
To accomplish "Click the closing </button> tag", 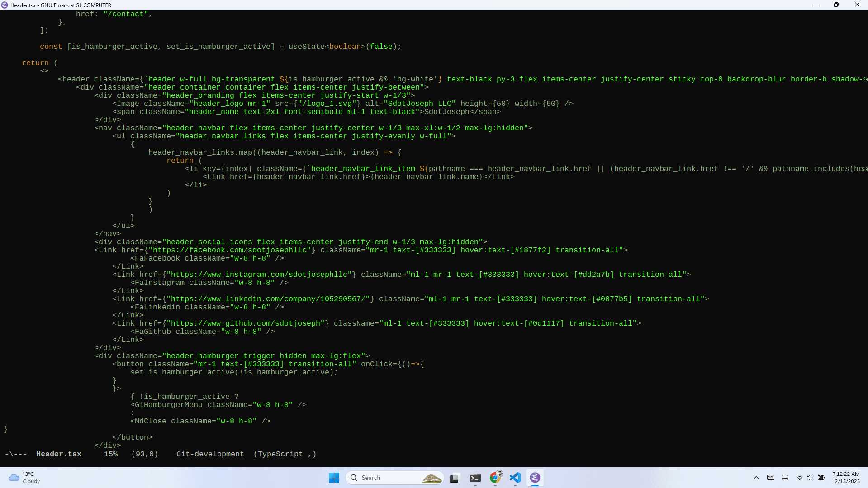I will point(133,437).
